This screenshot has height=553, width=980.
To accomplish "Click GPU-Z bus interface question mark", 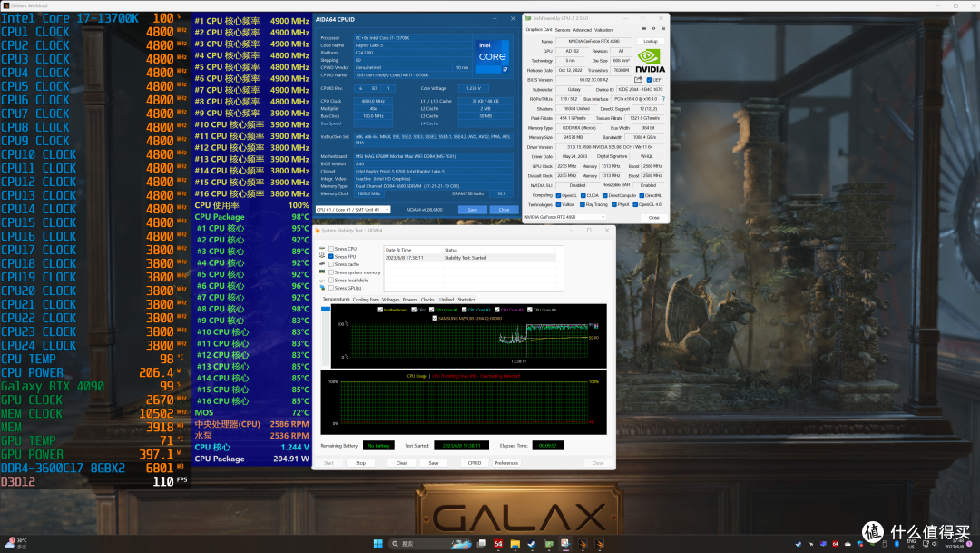I will pyautogui.click(x=663, y=99).
